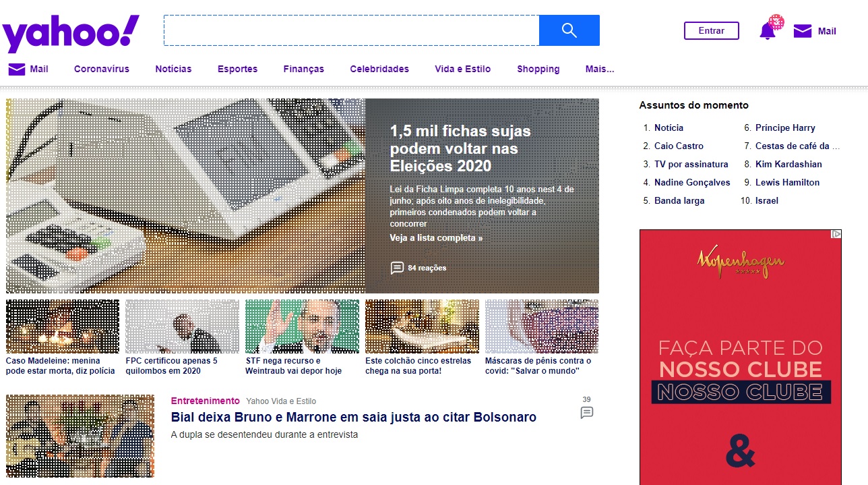Open the Bial Bruno e Marrone headline
The image size is (868, 485).
[354, 417]
